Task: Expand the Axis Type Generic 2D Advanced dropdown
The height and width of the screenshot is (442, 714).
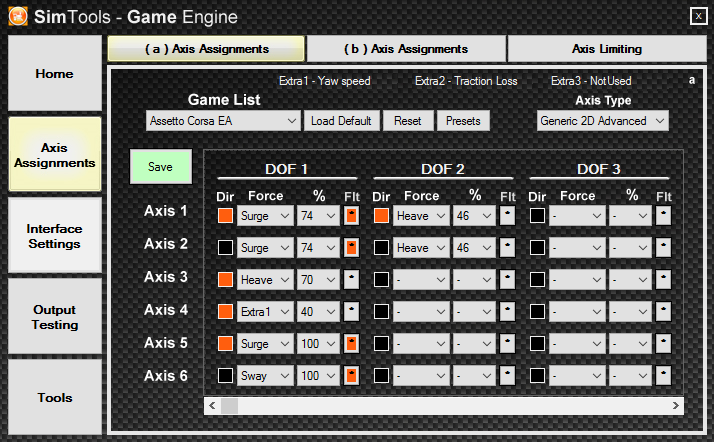Action: pos(602,121)
